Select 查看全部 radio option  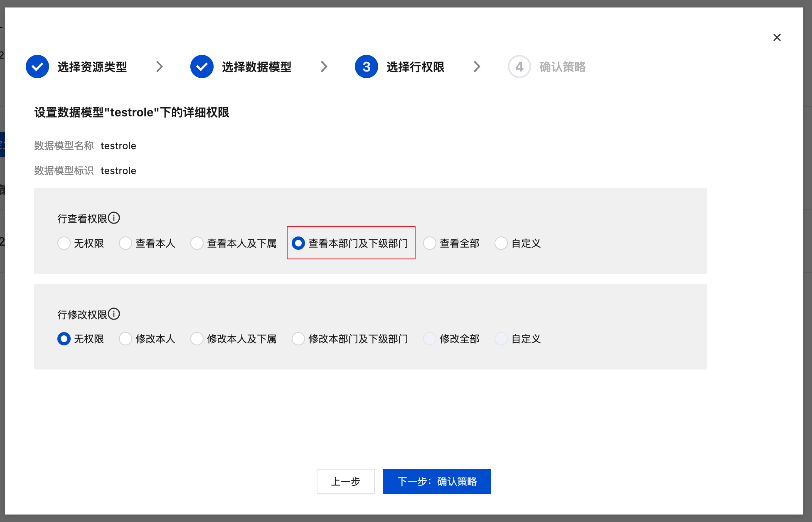(429, 243)
